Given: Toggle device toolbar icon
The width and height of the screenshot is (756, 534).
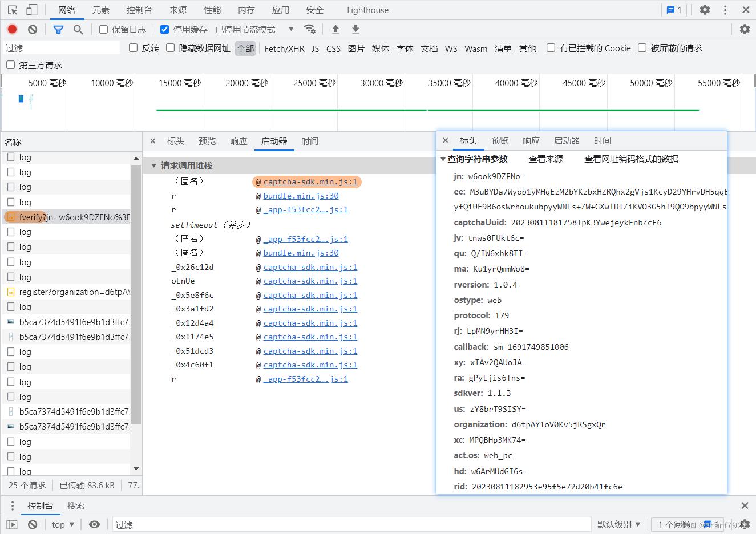Looking at the screenshot, I should pyautogui.click(x=32, y=10).
